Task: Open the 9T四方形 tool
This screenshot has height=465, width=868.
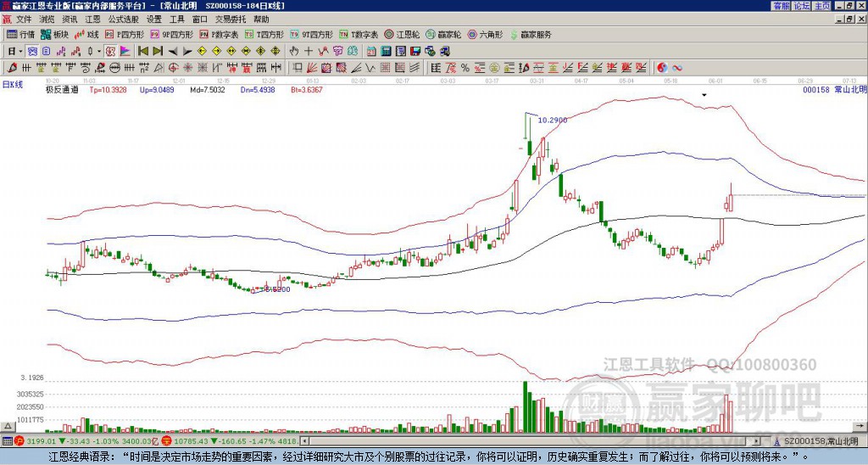Action: click(x=311, y=34)
